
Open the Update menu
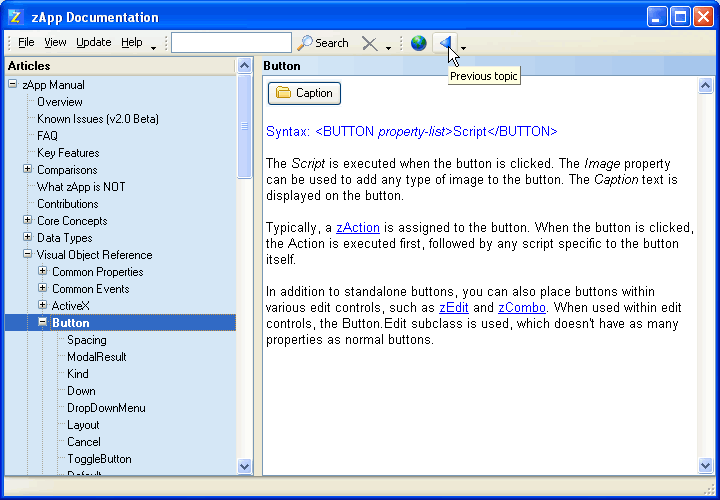click(x=94, y=43)
